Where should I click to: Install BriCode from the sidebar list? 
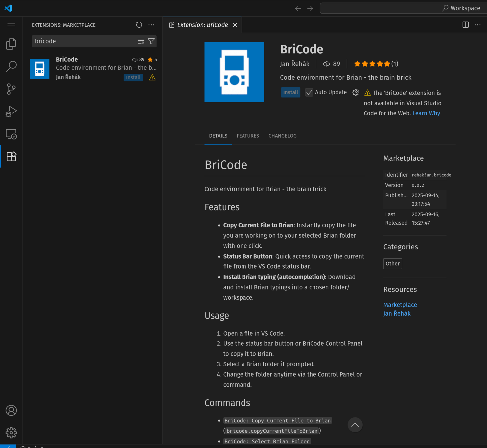coord(133,77)
